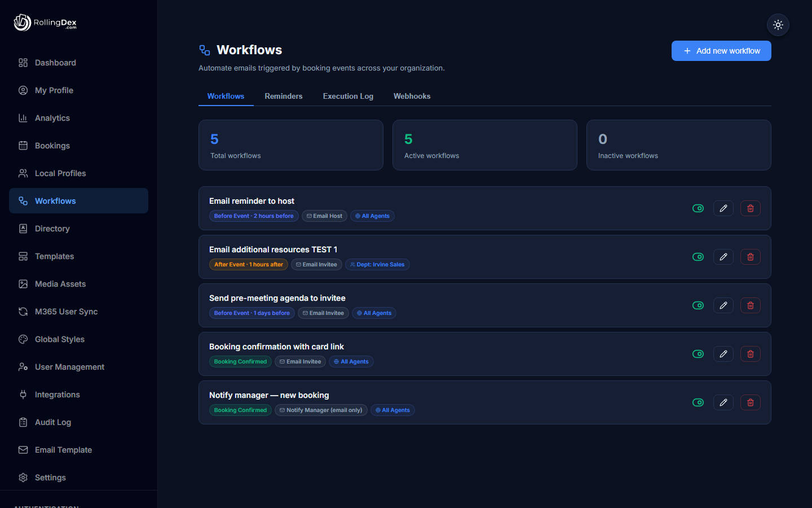Screen dimensions: 812x508
Task: Click 'Booking confirmation with card link' title
Action: pos(276,347)
